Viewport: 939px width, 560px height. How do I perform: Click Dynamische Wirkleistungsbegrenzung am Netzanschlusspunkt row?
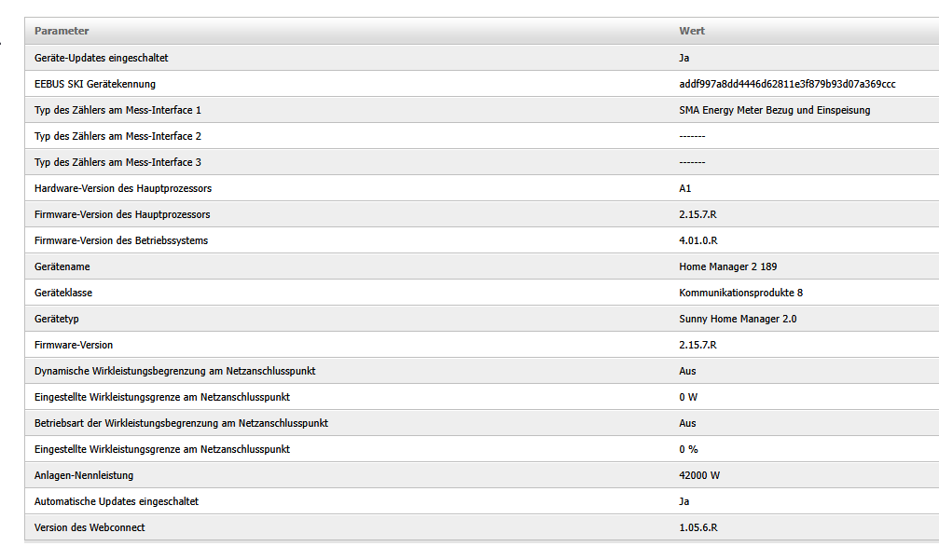click(x=175, y=371)
